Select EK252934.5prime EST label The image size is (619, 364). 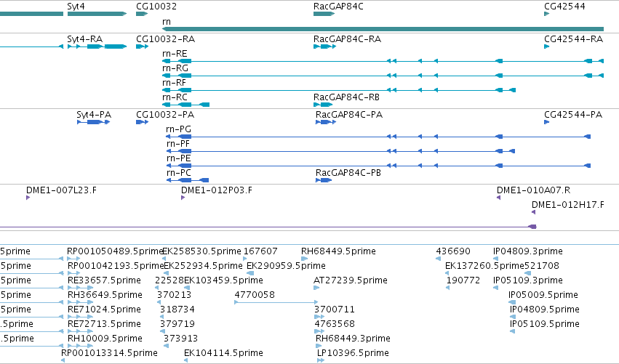click(203, 266)
